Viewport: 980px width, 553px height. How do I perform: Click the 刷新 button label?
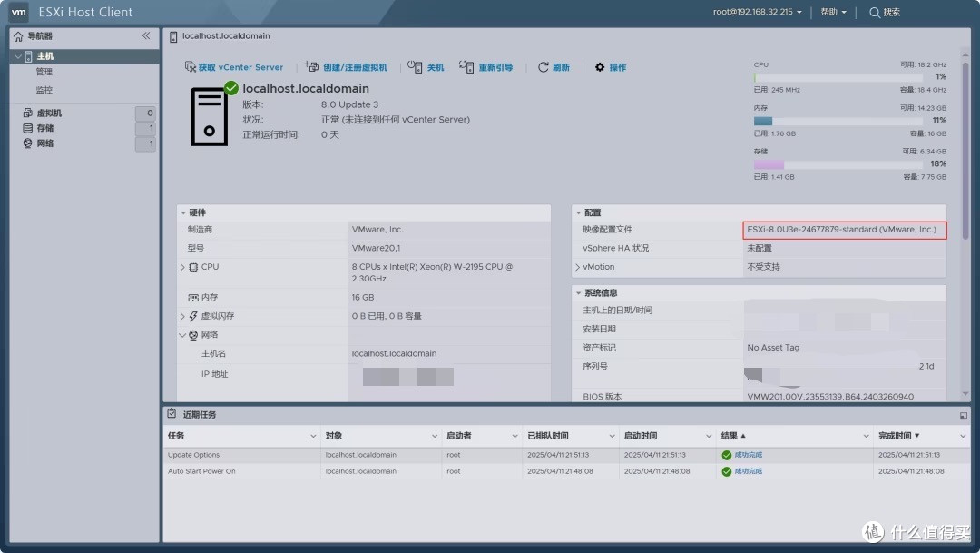tap(562, 67)
